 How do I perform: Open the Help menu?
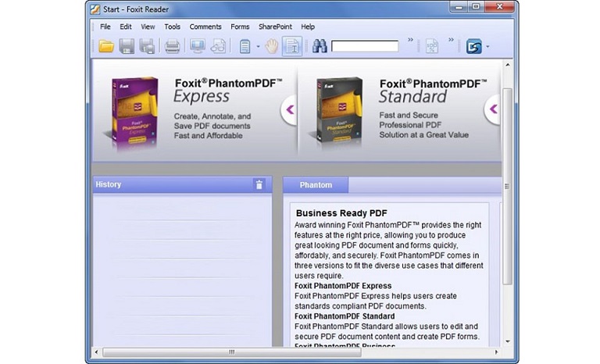tap(308, 27)
